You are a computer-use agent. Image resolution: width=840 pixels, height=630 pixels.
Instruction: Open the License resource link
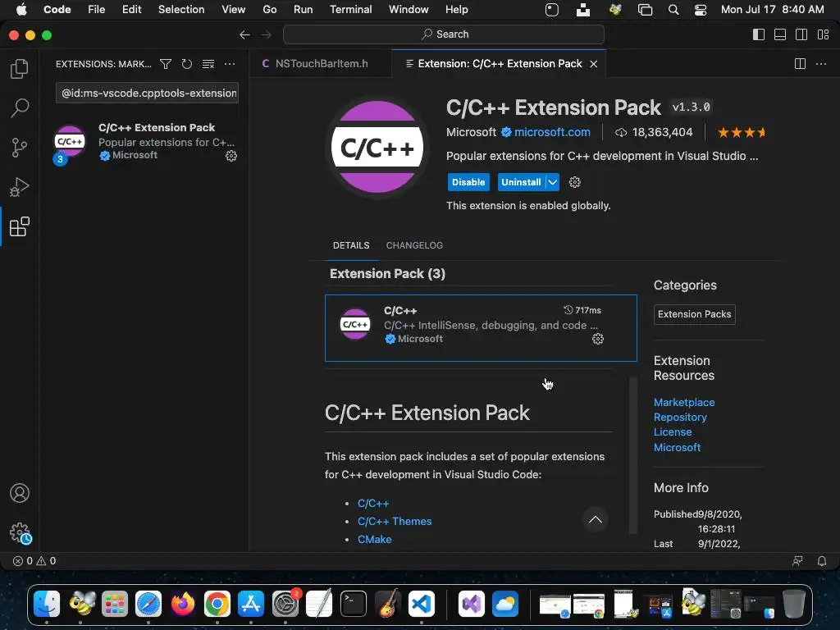[673, 431]
